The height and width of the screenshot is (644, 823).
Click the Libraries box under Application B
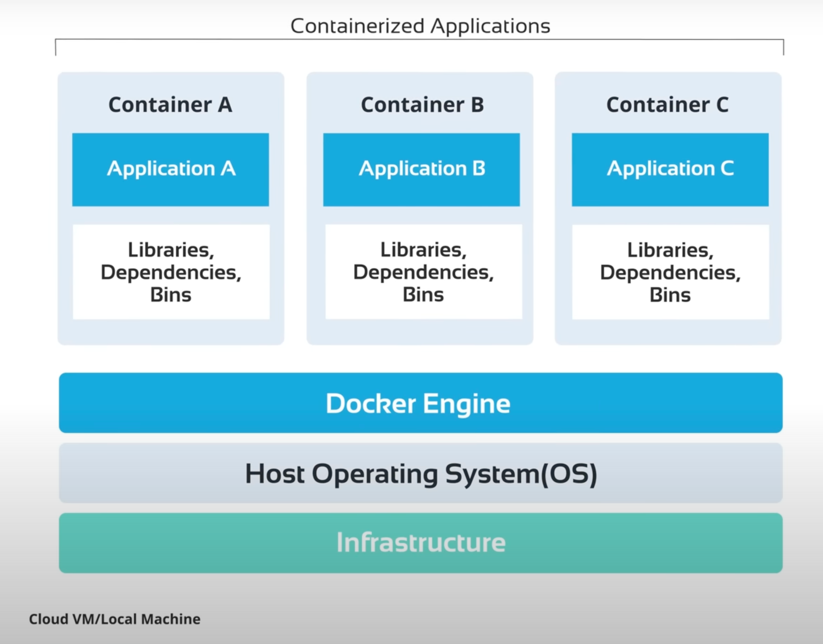pyautogui.click(x=421, y=272)
